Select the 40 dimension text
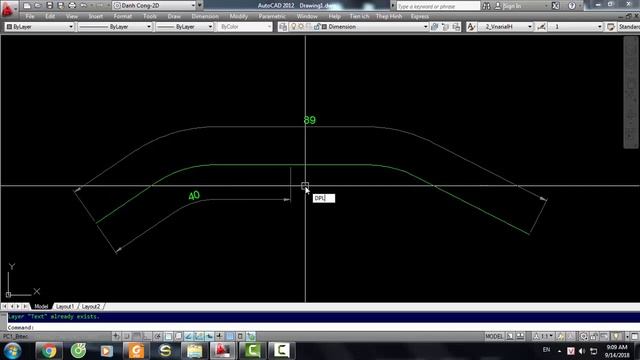Screen dimensions: 640x360 coord(194,196)
